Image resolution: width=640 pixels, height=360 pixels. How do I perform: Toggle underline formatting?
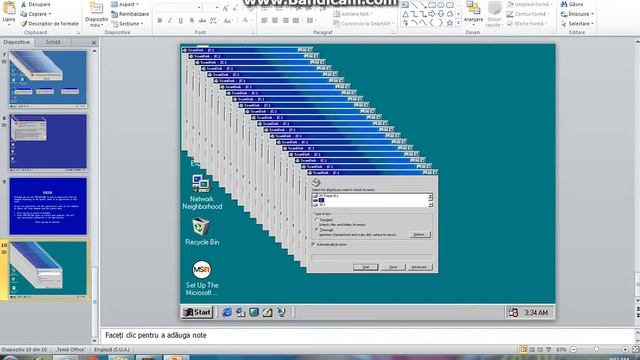(x=181, y=20)
